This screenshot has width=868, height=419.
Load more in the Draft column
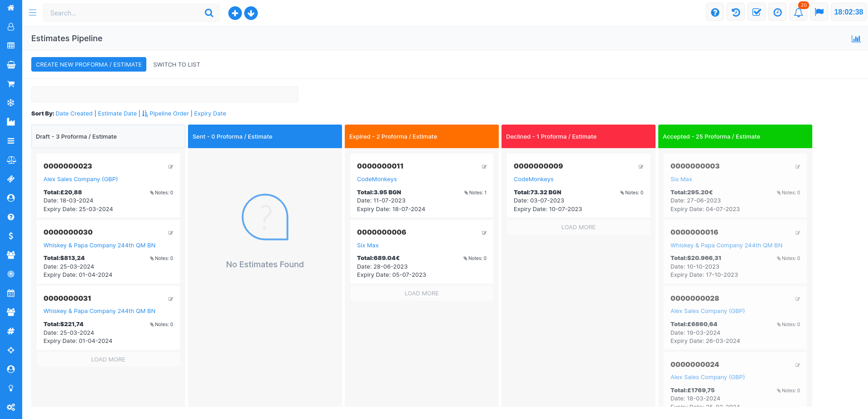108,359
